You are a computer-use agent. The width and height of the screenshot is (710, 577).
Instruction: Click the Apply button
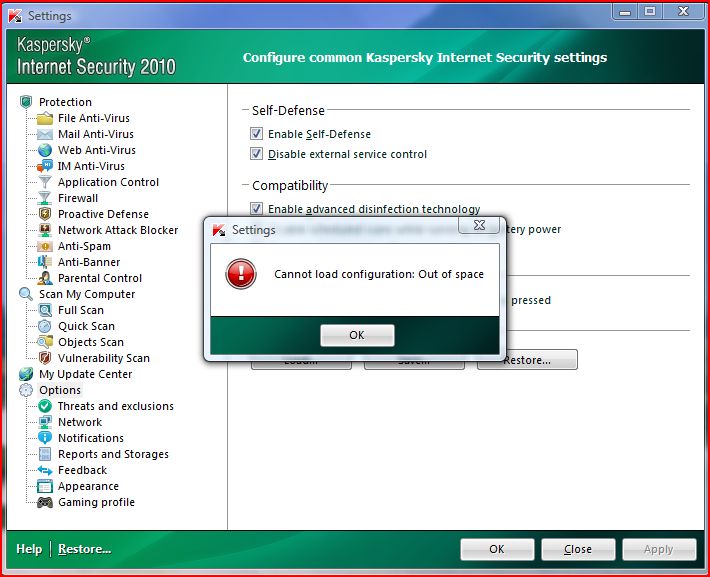pyautogui.click(x=659, y=549)
